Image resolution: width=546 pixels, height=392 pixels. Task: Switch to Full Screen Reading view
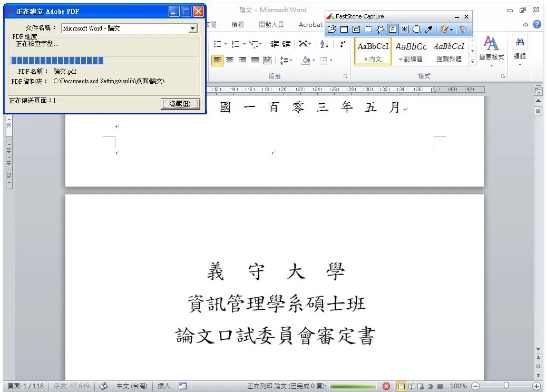(411, 386)
